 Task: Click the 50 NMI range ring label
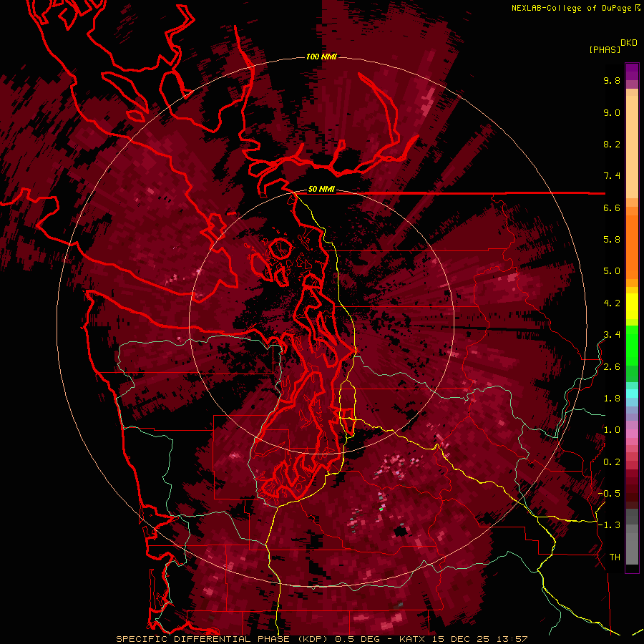tap(321, 190)
